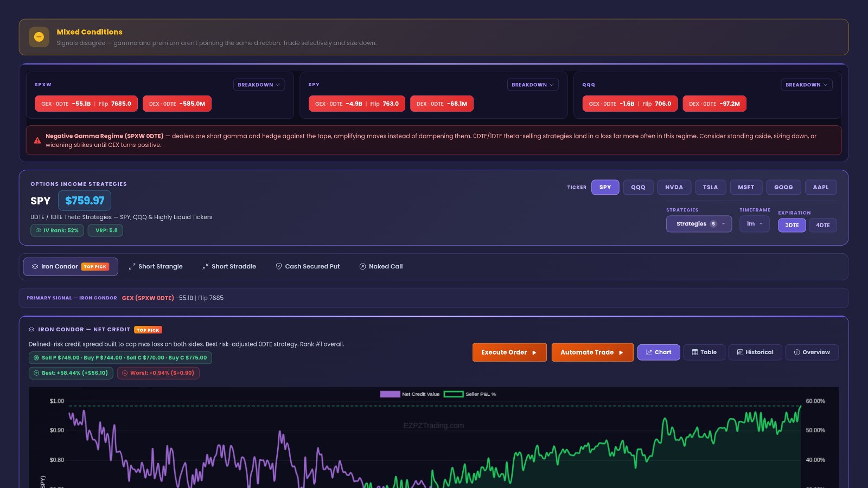Click the grid icon in Table button
Screen dimensions: 868x488
pyautogui.click(x=695, y=352)
